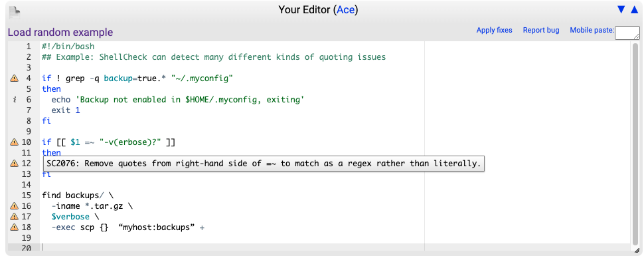Click the document icon in title bar

(x=15, y=13)
